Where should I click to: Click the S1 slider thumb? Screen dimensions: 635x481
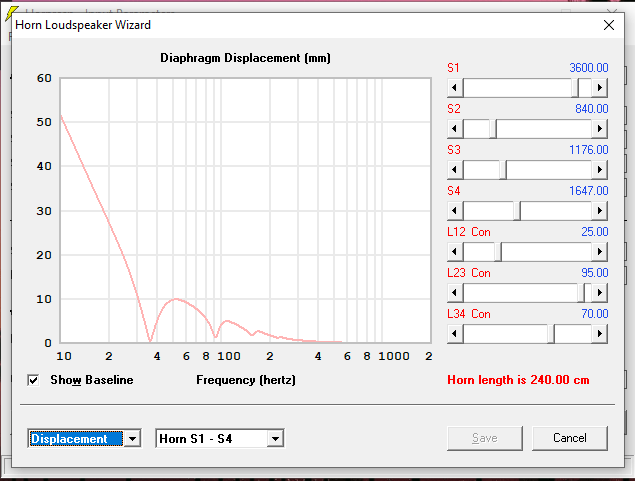pyautogui.click(x=575, y=88)
